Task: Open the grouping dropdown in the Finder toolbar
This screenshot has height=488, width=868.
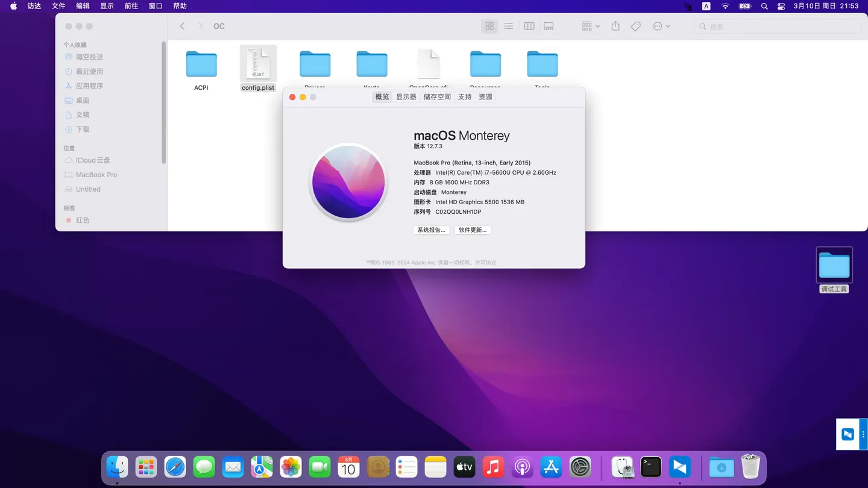Action: pyautogui.click(x=589, y=26)
